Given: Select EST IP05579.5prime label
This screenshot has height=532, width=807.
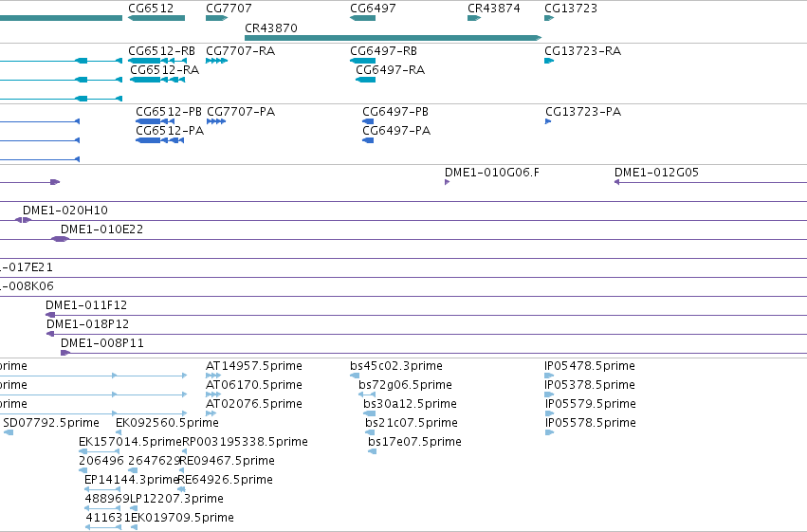Looking at the screenshot, I should (x=591, y=404).
